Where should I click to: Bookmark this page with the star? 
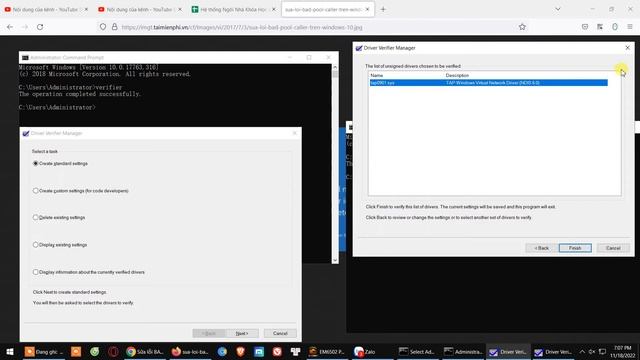[x=522, y=27]
